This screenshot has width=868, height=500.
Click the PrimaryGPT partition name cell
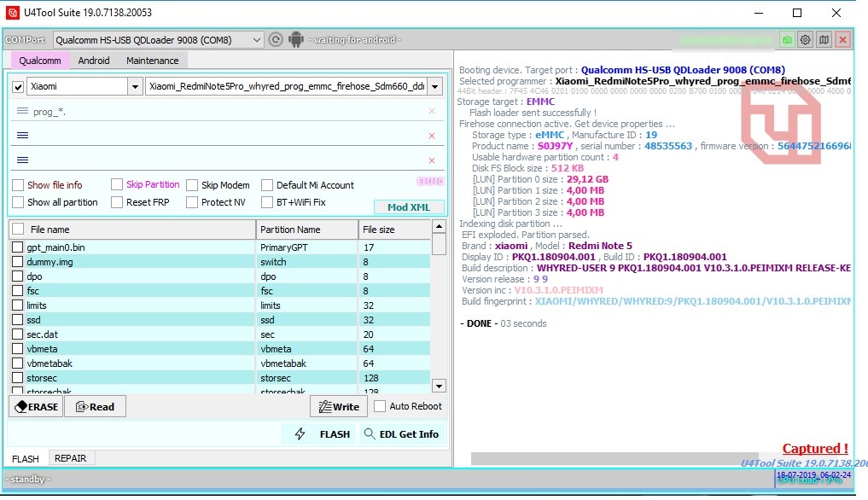(306, 247)
